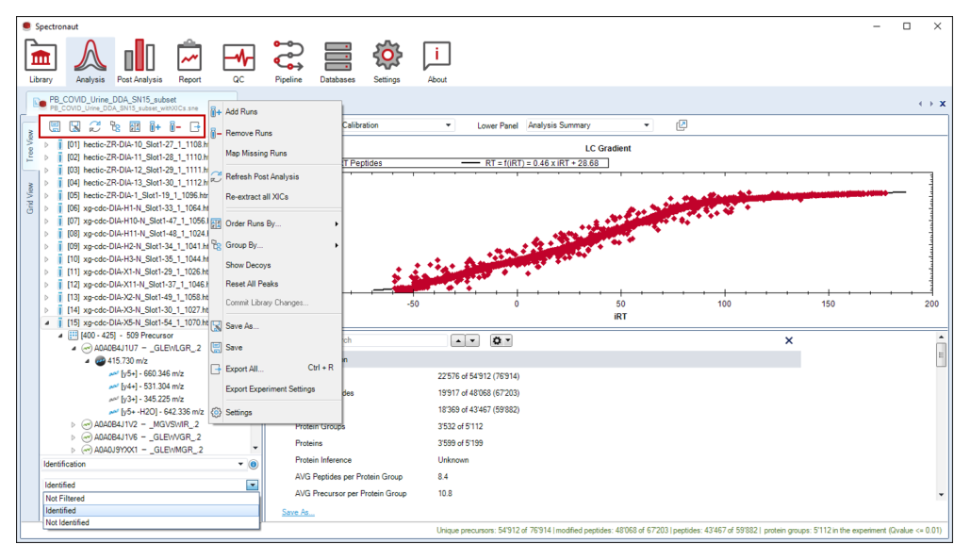
Task: Open the QC perspective
Action: tap(238, 61)
